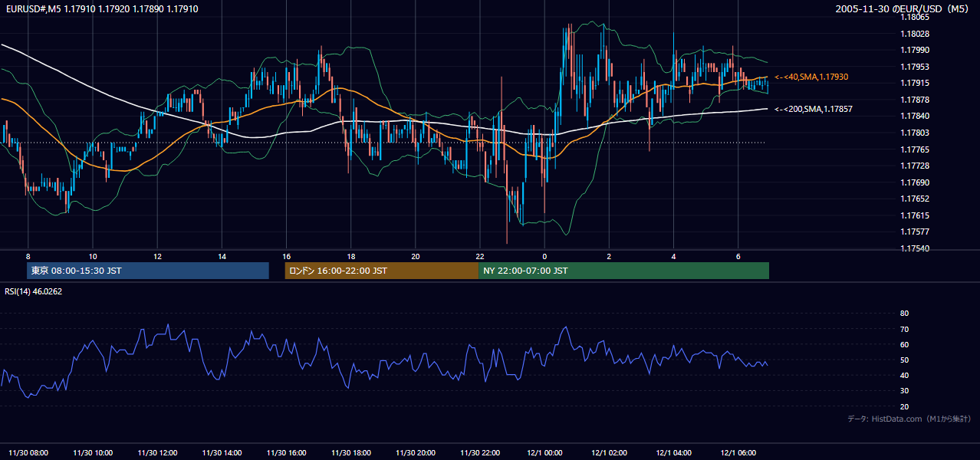980x460 pixels.
Task: Click the 11/30 16:00 bottom time label
Action: [x=287, y=453]
